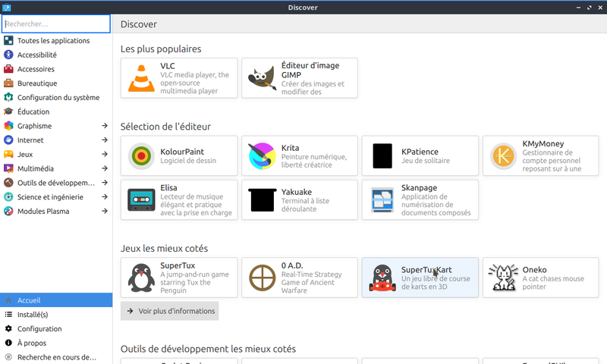Click the SuperTuxKart penguin kart icon
The width and height of the screenshot is (607, 364).
[382, 278]
